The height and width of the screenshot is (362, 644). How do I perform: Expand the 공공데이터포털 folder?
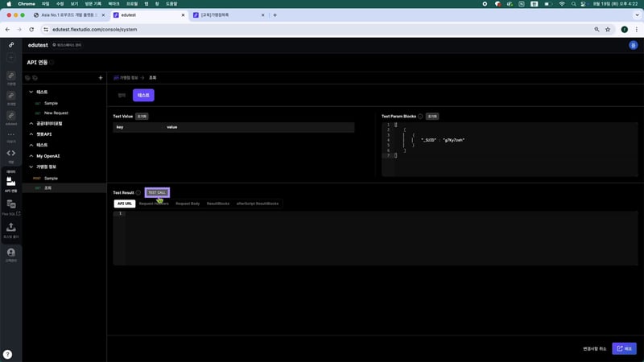31,124
